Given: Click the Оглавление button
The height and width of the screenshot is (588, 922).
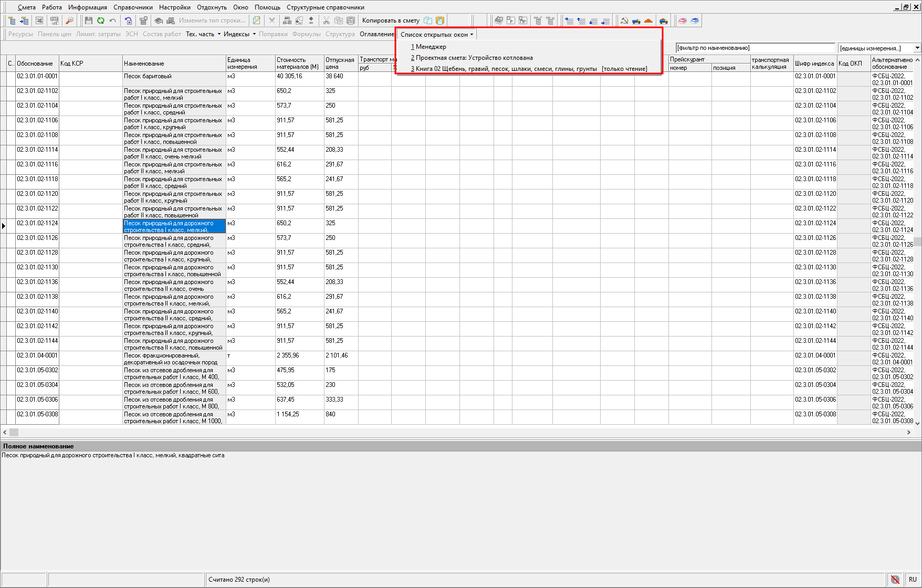Looking at the screenshot, I should pyautogui.click(x=376, y=34).
